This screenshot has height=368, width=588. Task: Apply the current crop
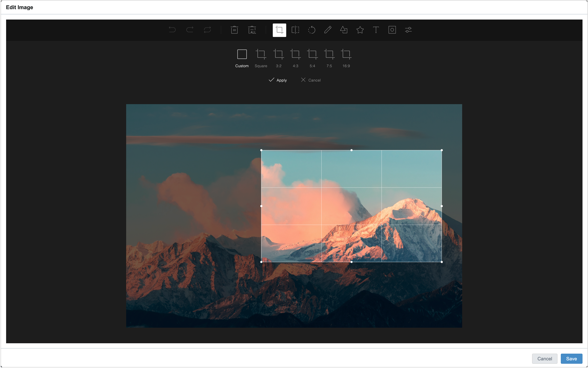278,80
